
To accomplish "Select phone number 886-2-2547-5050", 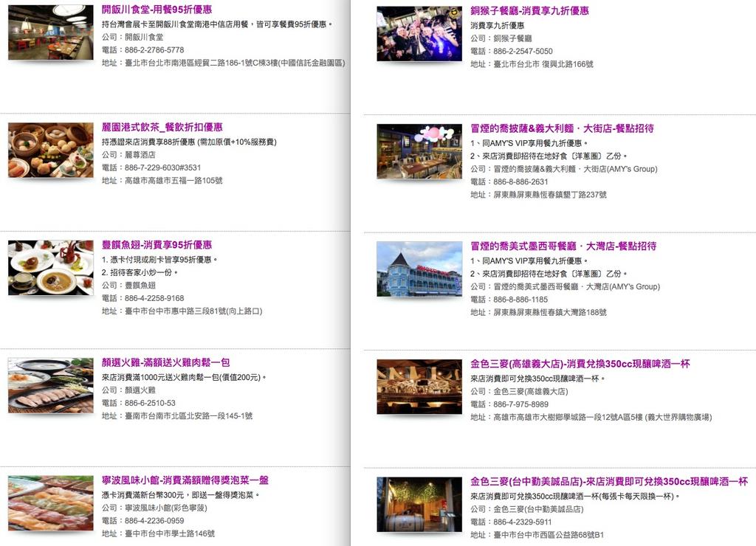I will pos(523,51).
